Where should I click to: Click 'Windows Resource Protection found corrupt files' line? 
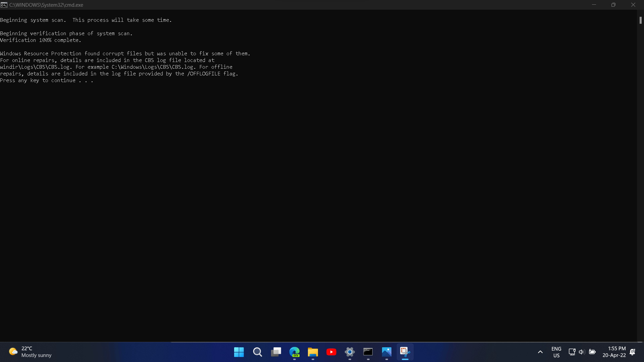point(125,54)
